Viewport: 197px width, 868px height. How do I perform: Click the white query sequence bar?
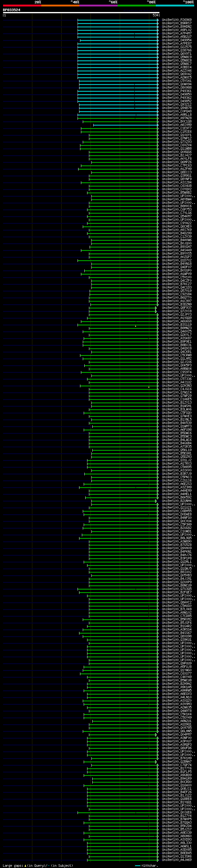(81, 12)
